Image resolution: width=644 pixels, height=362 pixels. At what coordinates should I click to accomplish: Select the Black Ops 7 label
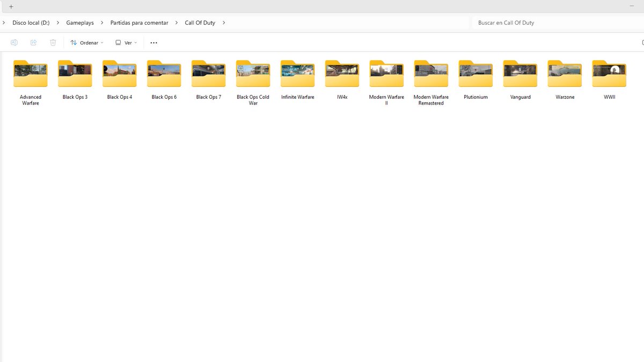pyautogui.click(x=209, y=97)
